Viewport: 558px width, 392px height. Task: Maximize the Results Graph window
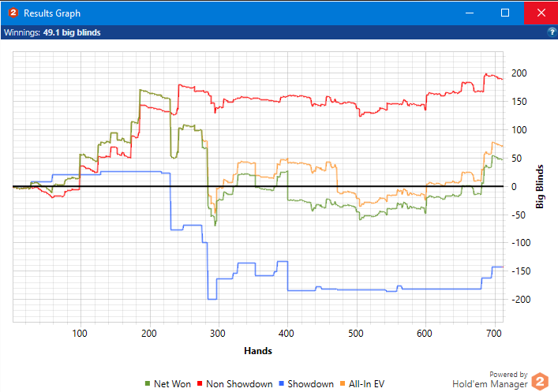[505, 13]
